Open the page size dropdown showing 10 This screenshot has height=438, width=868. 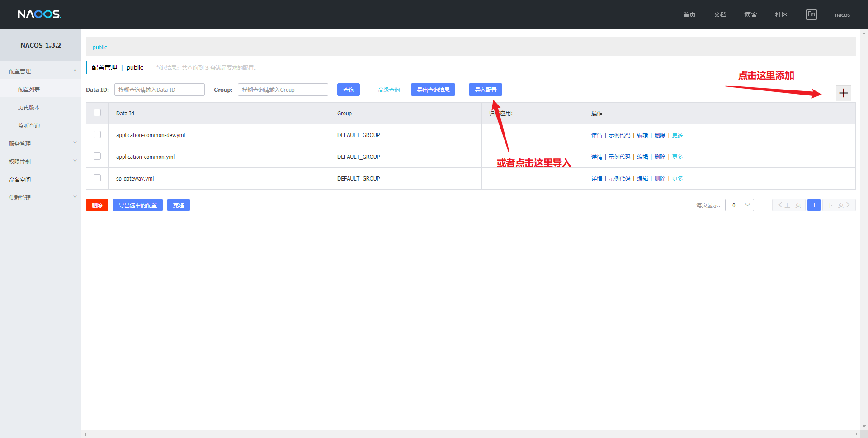coord(739,205)
